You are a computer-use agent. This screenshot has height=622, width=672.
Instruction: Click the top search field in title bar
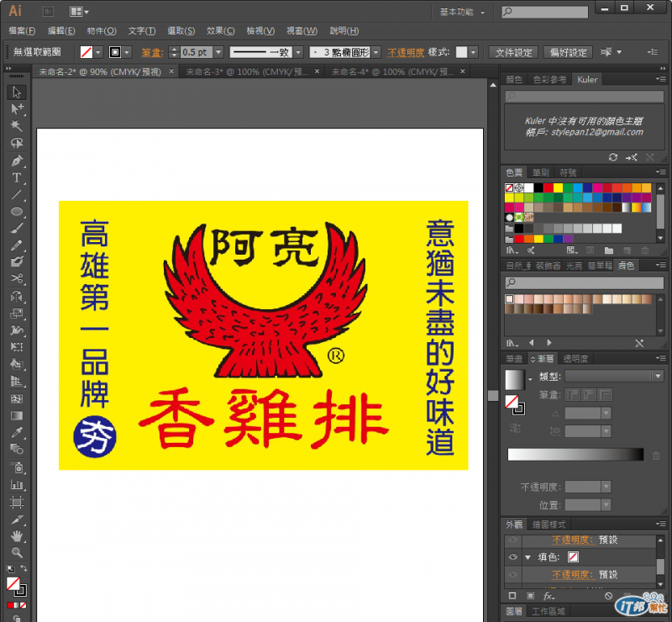[544, 12]
